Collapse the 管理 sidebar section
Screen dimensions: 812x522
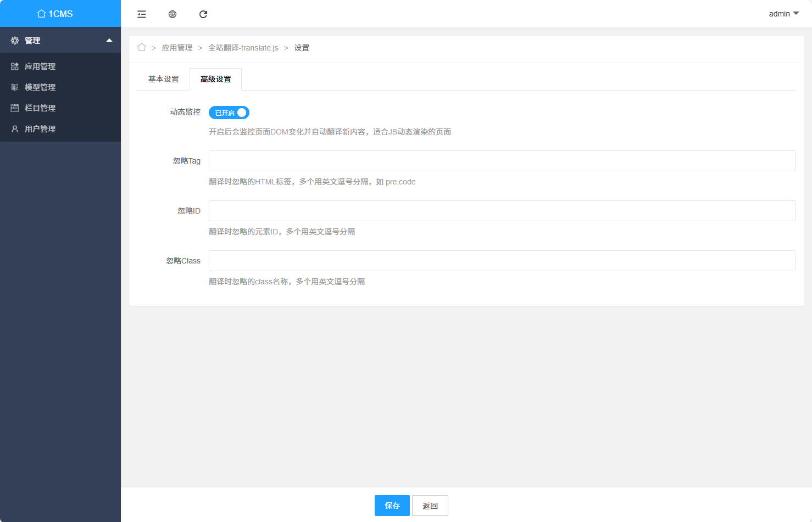[x=109, y=40]
